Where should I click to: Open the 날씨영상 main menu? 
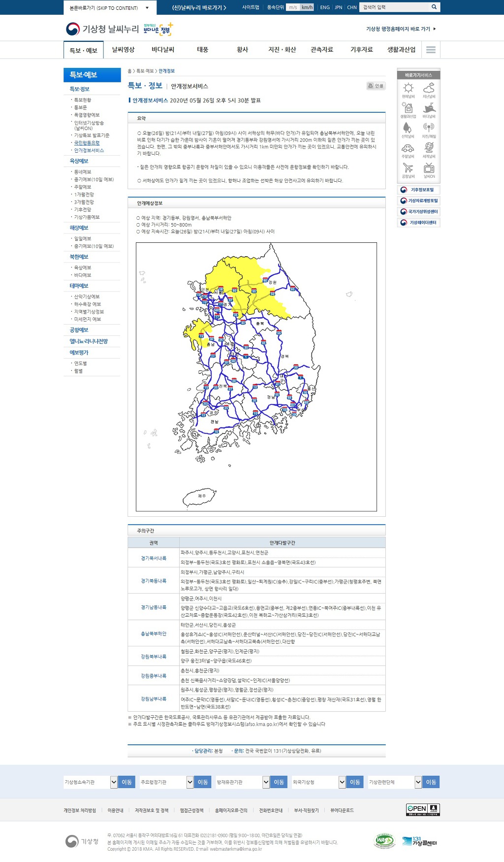click(123, 50)
